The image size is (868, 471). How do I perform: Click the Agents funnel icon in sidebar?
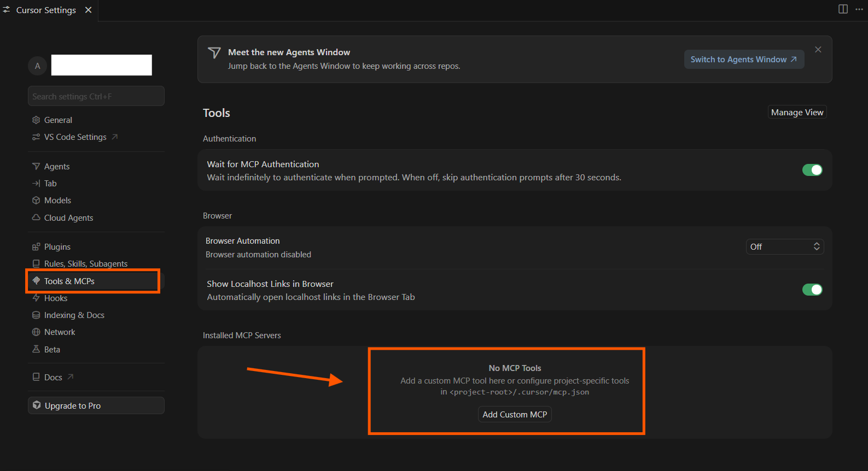click(x=36, y=166)
